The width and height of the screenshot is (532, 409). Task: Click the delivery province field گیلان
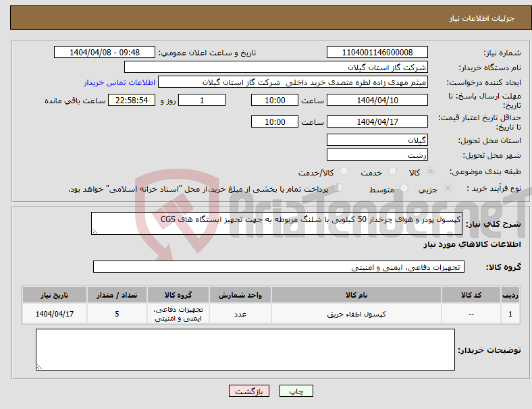[x=377, y=140]
